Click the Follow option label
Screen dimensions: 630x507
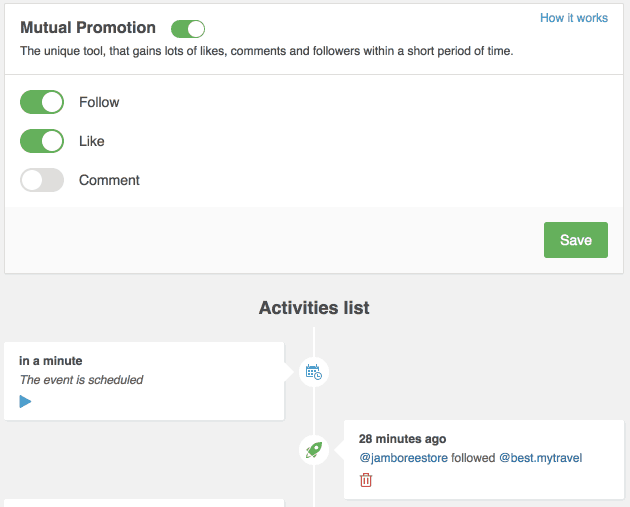tap(99, 102)
